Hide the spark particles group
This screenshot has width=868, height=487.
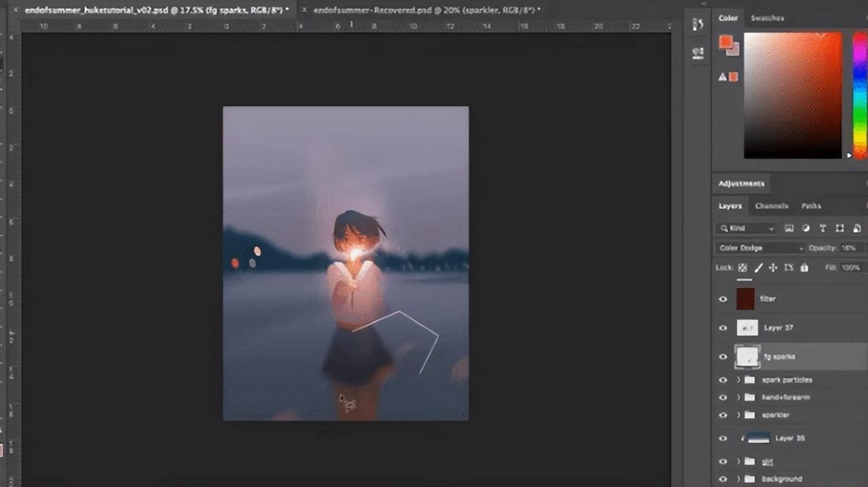coord(723,380)
